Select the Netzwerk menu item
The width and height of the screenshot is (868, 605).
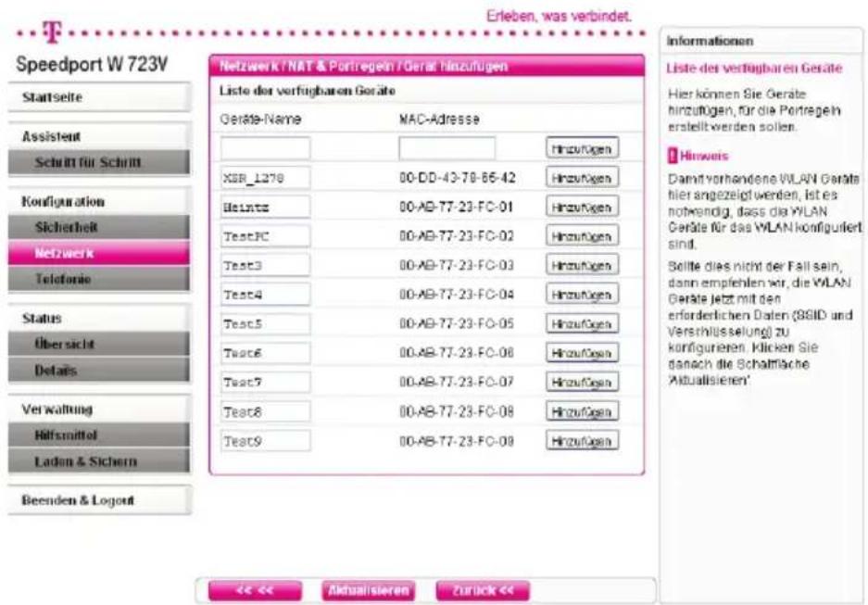[100, 253]
